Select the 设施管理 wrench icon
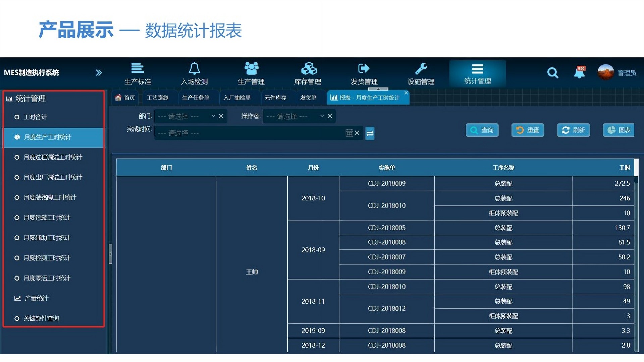644x362 pixels. 421,69
